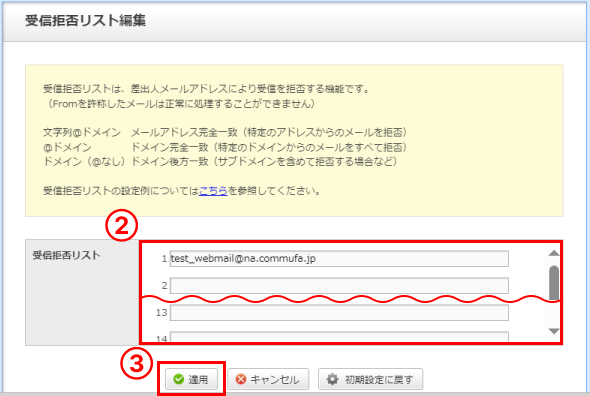The height and width of the screenshot is (396, 590).
Task: Click the empty input field for entry 2
Action: (x=339, y=286)
